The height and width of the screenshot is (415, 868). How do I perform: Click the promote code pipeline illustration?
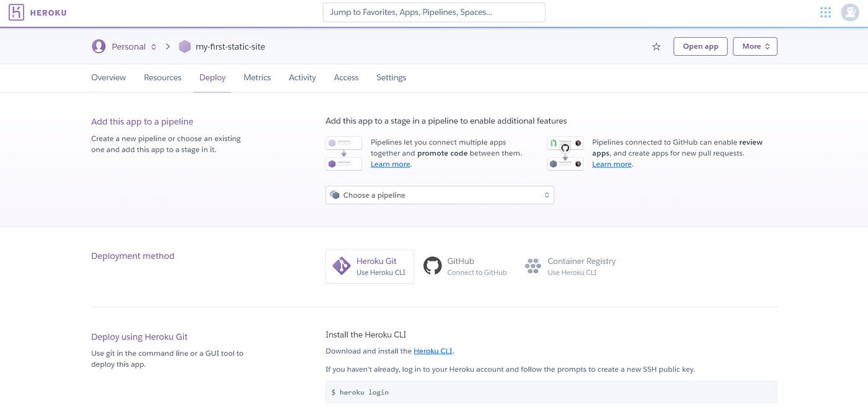click(343, 154)
